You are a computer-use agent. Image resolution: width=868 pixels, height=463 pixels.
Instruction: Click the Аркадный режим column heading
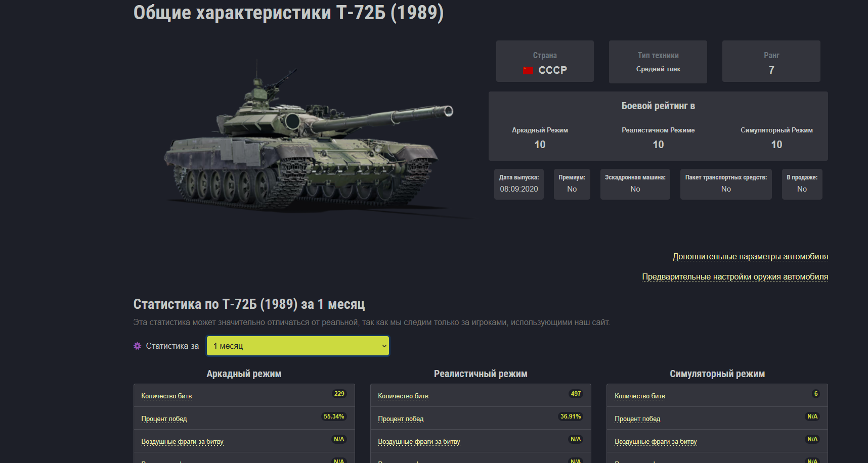coord(244,374)
